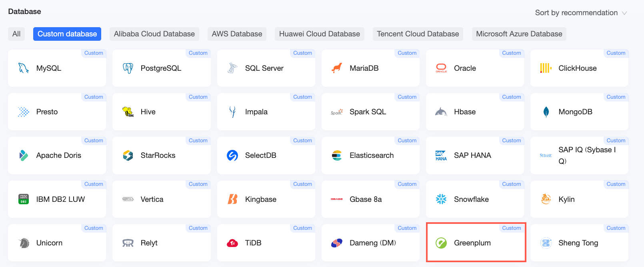Click the Dameng (DM) logo icon

coord(337,243)
